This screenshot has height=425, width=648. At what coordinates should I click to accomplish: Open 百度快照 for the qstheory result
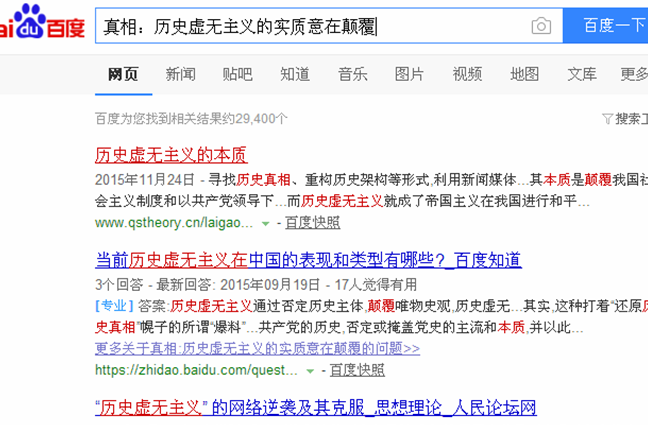coord(313,223)
